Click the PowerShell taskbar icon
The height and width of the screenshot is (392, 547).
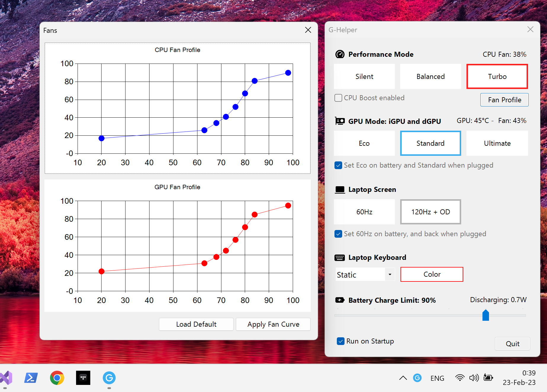coord(31,378)
